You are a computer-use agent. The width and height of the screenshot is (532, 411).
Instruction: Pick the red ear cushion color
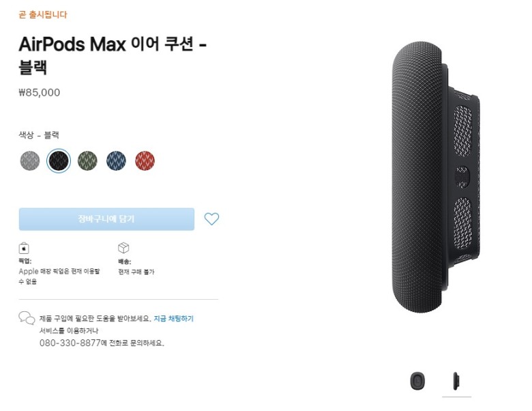coord(145,160)
